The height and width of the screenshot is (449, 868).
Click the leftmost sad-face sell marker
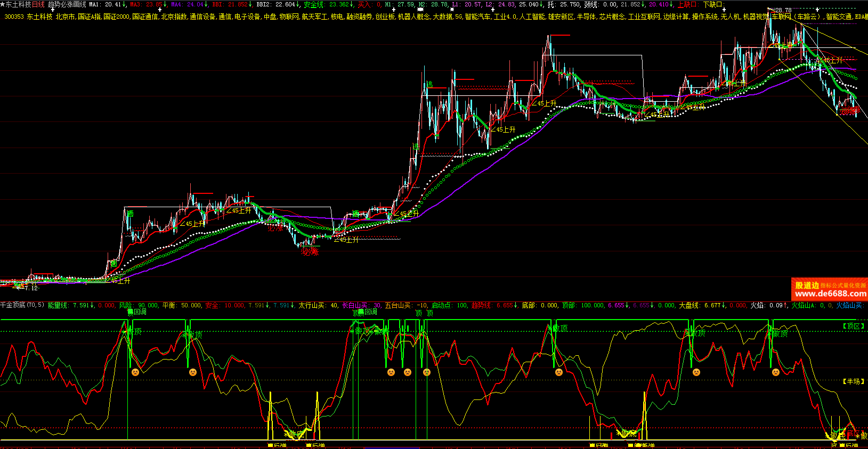135,372
